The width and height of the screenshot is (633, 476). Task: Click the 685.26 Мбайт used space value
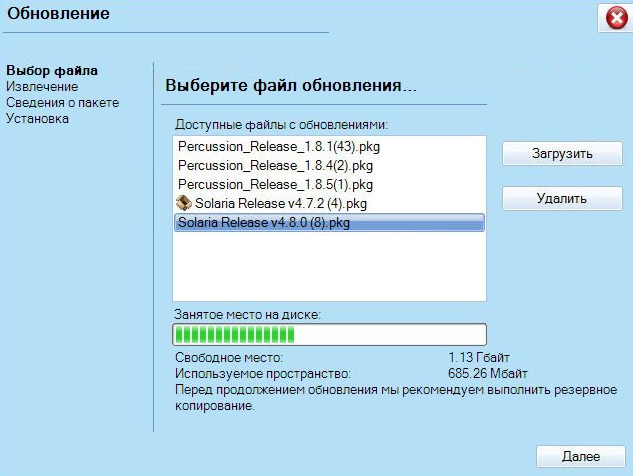pyautogui.click(x=488, y=373)
